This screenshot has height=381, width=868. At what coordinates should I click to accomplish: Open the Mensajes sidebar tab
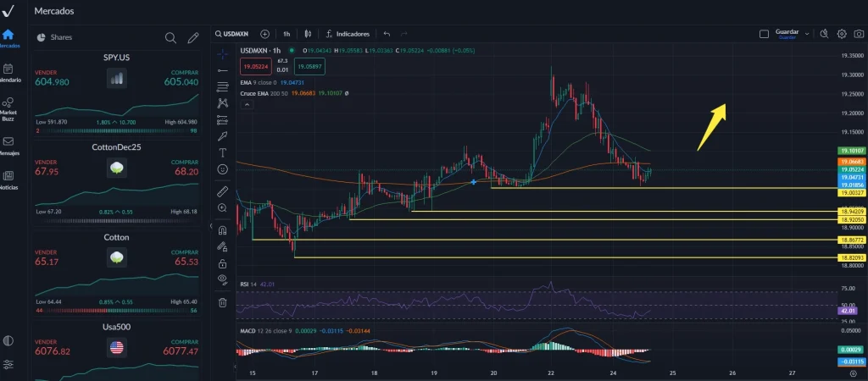[x=8, y=146]
